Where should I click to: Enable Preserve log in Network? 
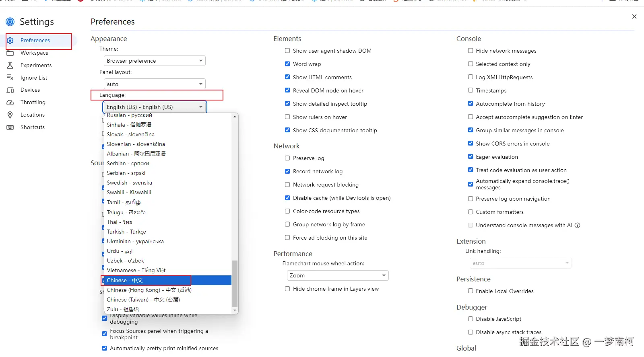(x=287, y=158)
